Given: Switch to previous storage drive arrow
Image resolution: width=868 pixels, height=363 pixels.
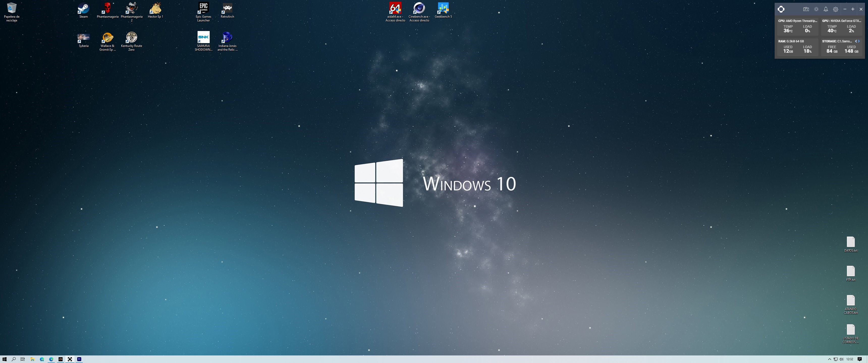Looking at the screenshot, I should (x=856, y=41).
